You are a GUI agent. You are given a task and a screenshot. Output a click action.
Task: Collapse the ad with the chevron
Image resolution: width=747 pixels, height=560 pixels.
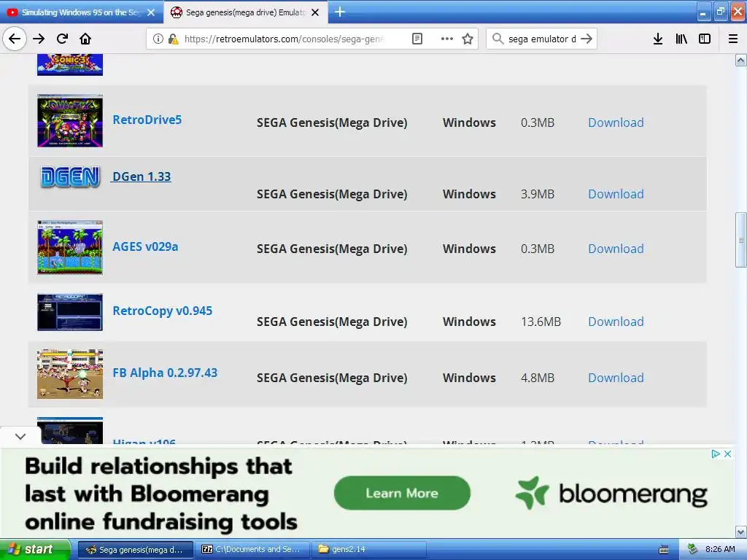(x=20, y=436)
